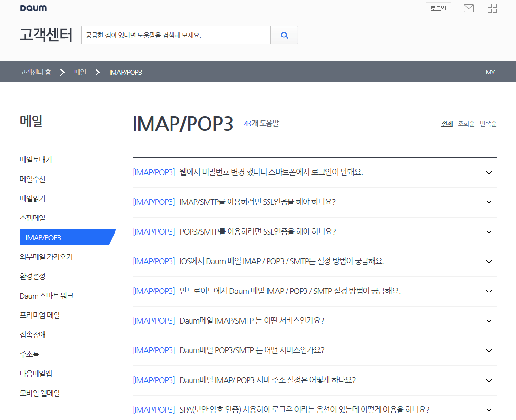Open question 'Daum메일 IMAP/ POP3 서버 주소 설정은 어떻게 하나요?'
The width and height of the screenshot is (516, 420).
(268, 380)
